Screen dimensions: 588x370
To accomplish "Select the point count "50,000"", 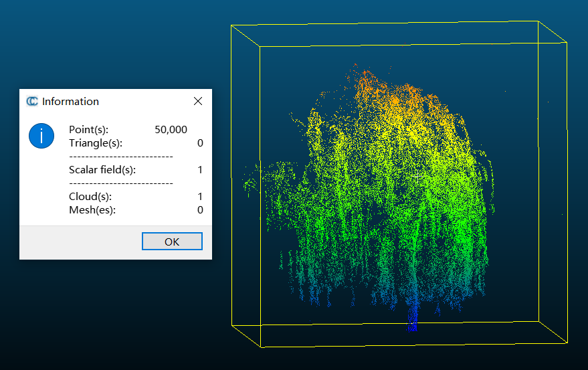I will [x=171, y=129].
